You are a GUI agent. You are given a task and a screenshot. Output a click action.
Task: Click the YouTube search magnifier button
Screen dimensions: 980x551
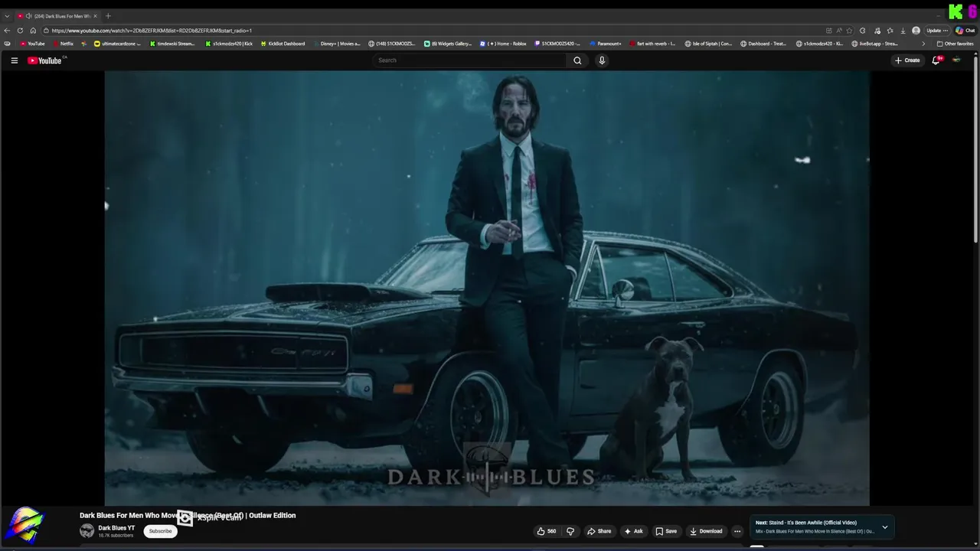click(x=577, y=60)
